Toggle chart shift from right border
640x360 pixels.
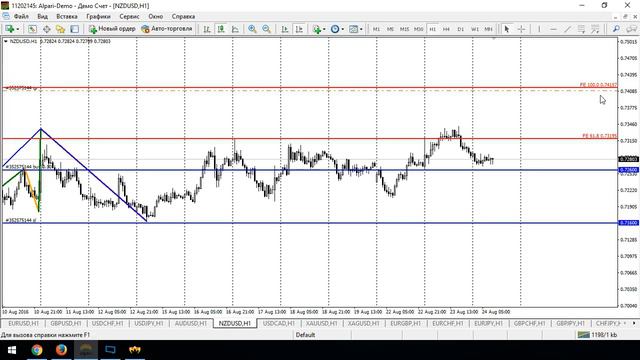[x=299, y=29]
